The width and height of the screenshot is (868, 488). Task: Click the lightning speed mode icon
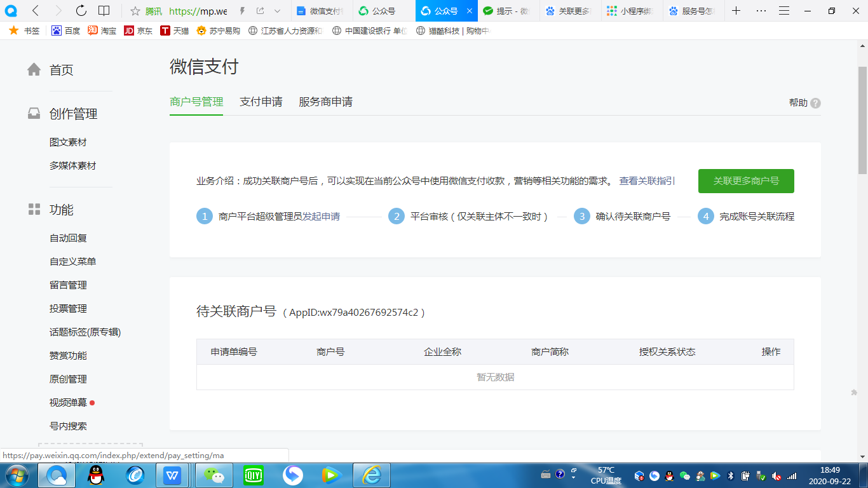tap(243, 11)
